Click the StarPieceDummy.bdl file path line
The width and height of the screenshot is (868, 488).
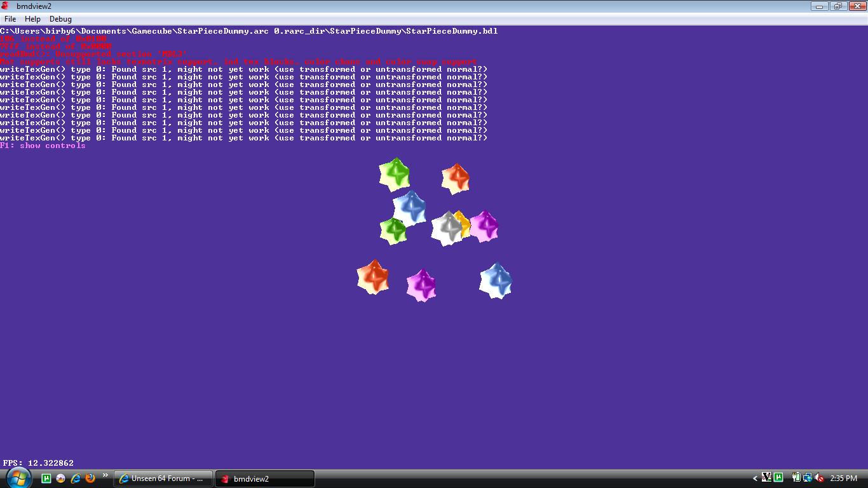pyautogui.click(x=248, y=31)
